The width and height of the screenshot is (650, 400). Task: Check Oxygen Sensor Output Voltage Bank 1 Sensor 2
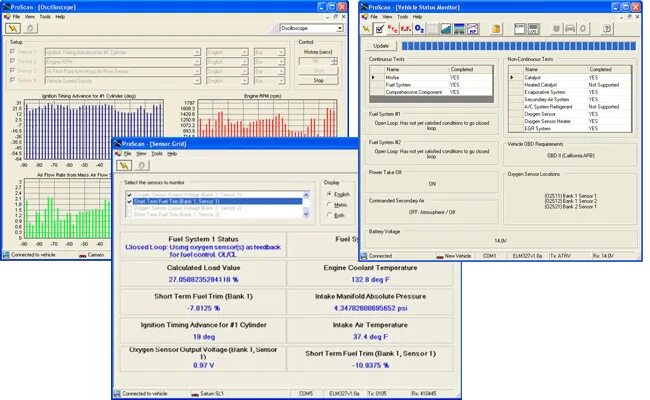coord(129,208)
